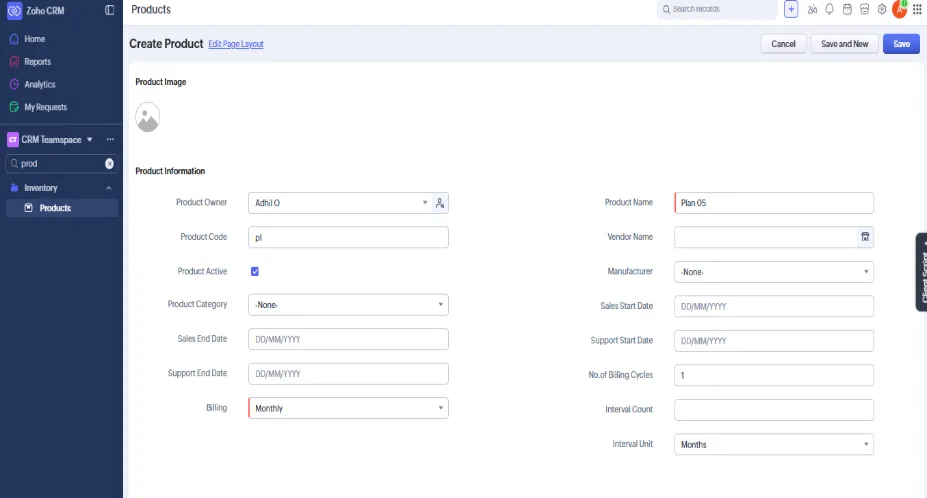Open the Teamspace more options ellipsis
Viewport: 927px width, 498px height.
pos(110,140)
